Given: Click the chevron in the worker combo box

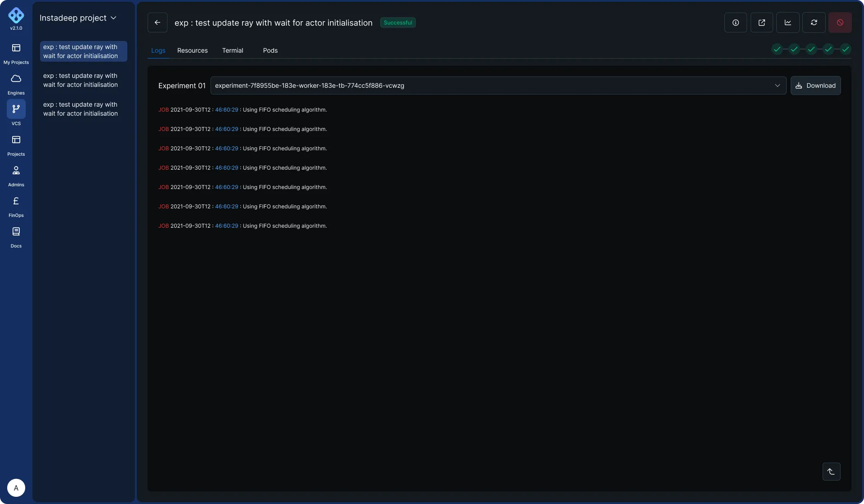Looking at the screenshot, I should [x=777, y=85].
